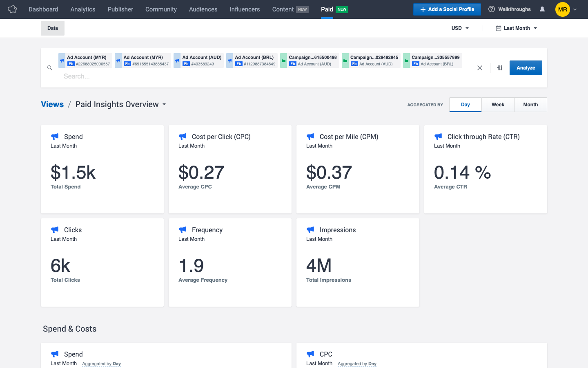
Task: Switch aggregation to Week
Action: tap(498, 105)
